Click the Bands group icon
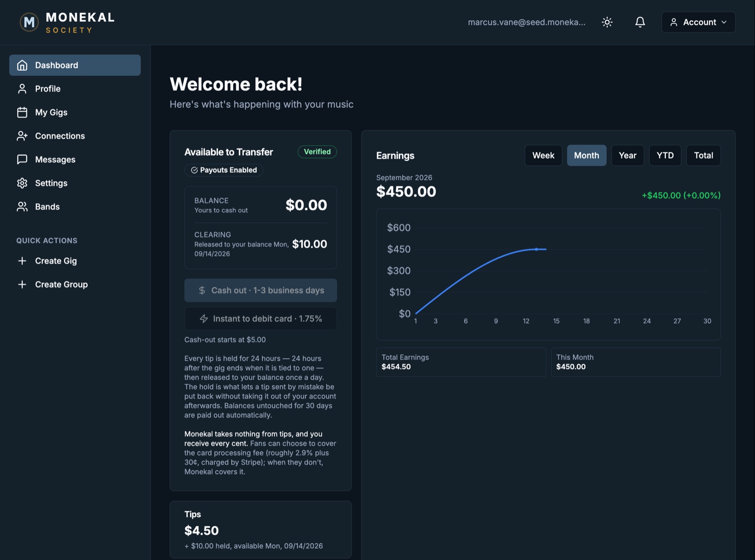 pos(22,207)
